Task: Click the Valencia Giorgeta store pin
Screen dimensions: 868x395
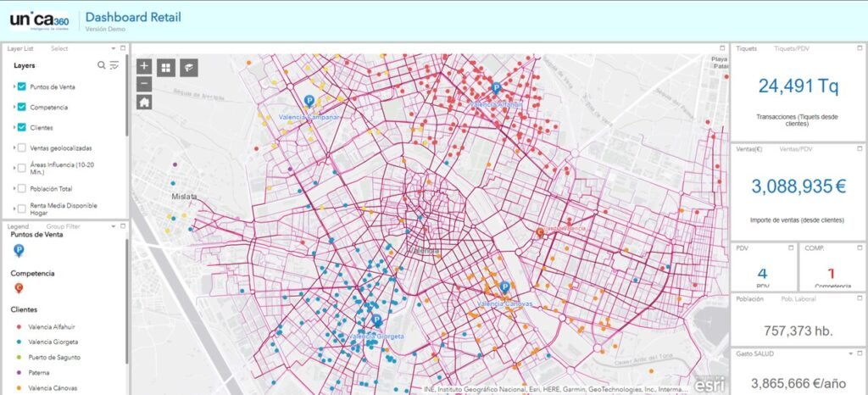Action: click(376, 320)
